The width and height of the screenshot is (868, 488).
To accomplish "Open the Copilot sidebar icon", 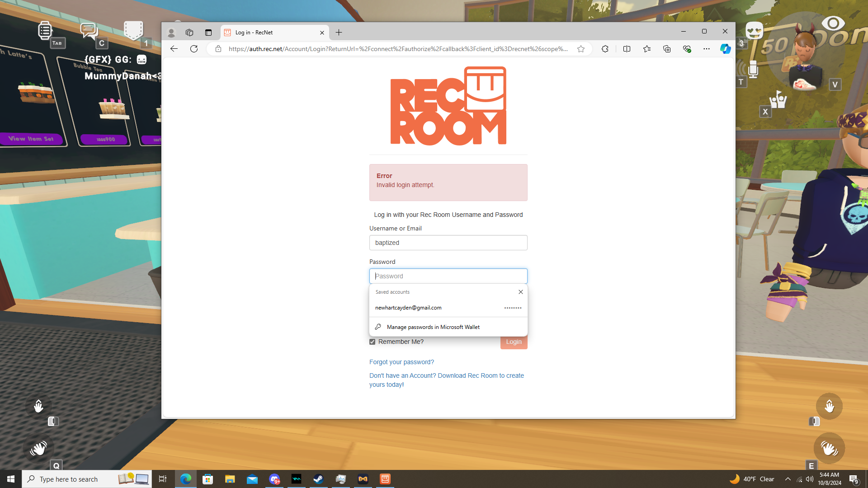I will point(725,49).
